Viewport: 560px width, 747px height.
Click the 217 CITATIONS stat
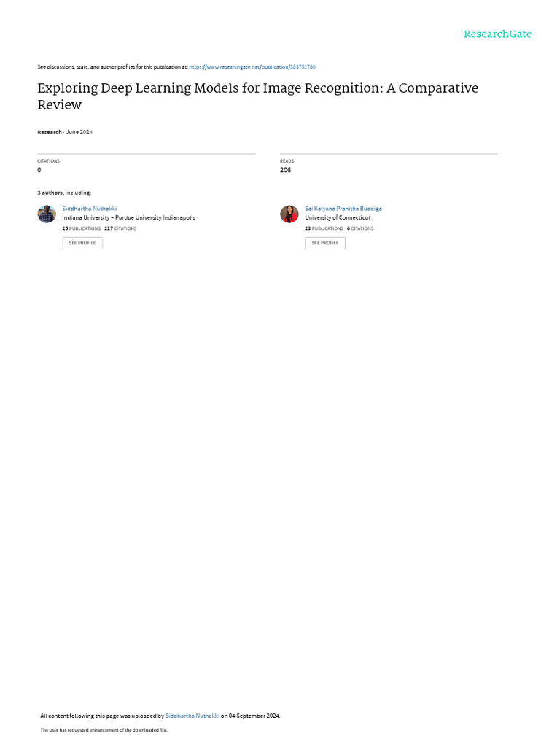click(120, 228)
